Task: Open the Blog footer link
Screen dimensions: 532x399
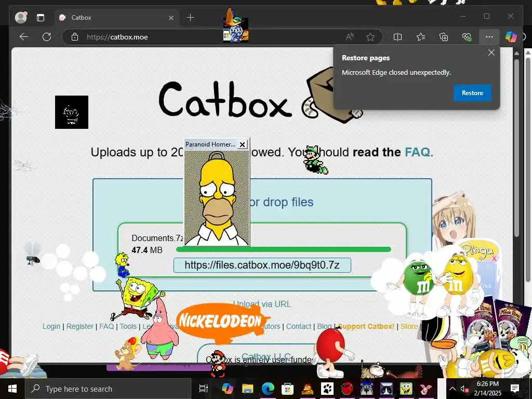Action: (x=324, y=326)
